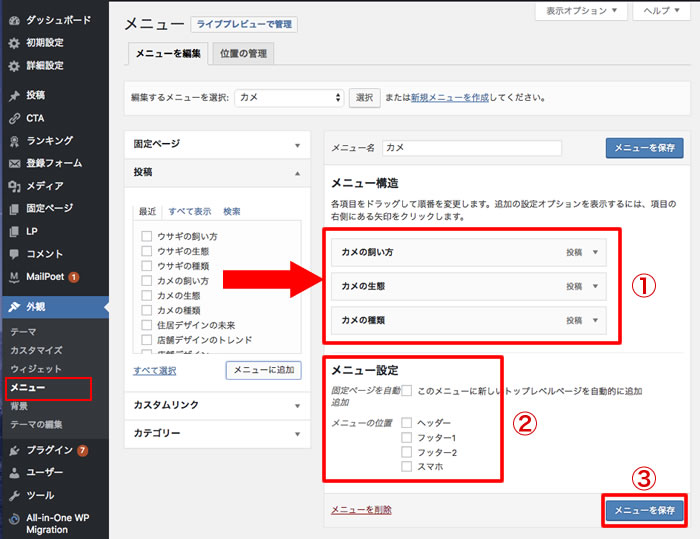Switch to the 位置の管理 tab
Image resolution: width=700 pixels, height=539 pixels.
point(244,53)
